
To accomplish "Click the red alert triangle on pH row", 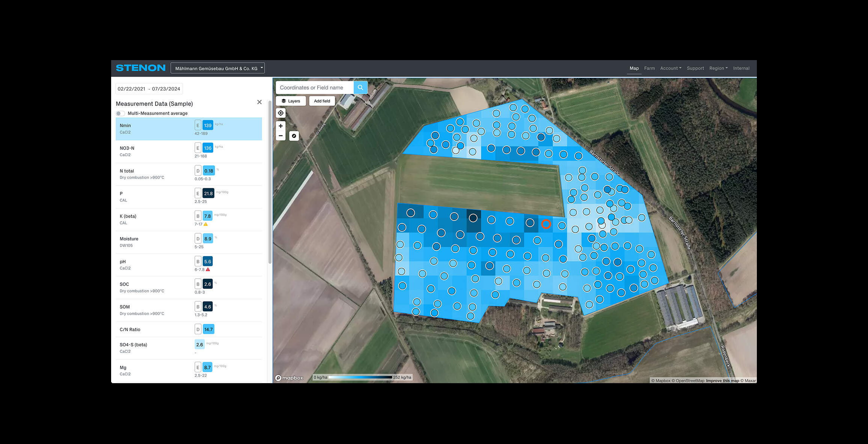I will click(x=208, y=269).
